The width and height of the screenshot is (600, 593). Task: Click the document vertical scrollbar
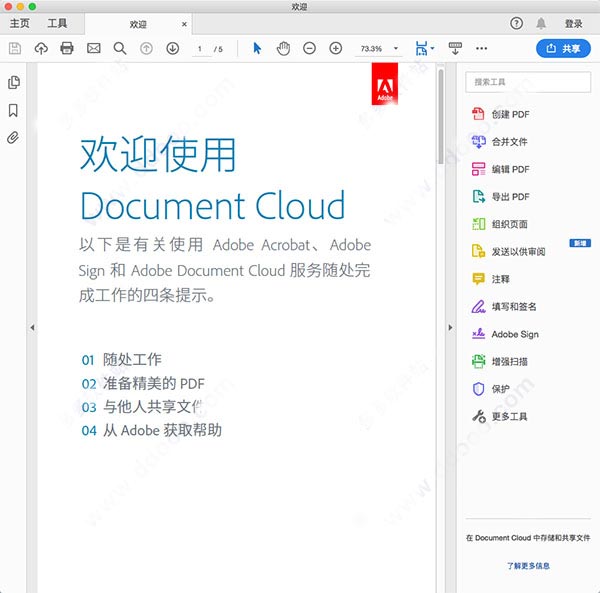point(441,116)
